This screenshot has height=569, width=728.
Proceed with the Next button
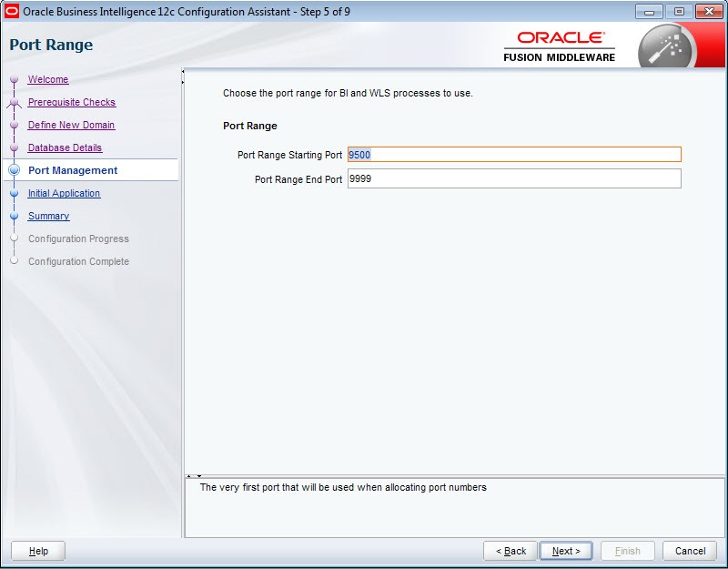566,551
